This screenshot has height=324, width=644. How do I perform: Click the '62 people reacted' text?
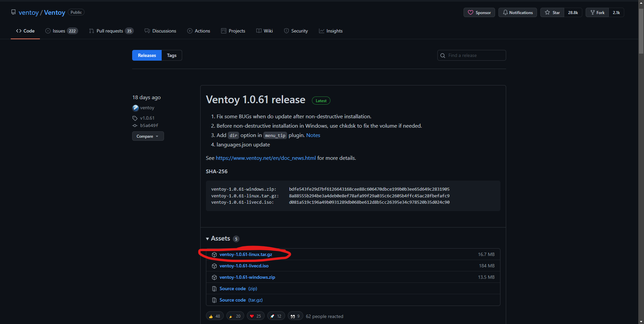point(325,316)
